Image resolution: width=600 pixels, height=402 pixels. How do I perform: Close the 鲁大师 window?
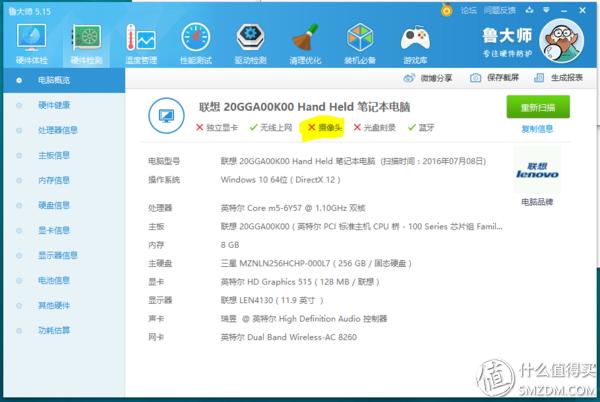click(582, 10)
